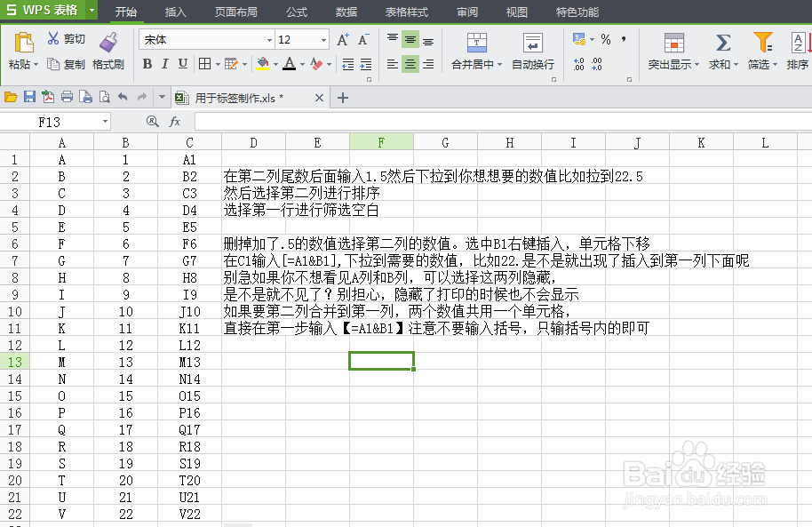The height and width of the screenshot is (527, 812).
Task: Click the percent style icon
Action: point(605,39)
